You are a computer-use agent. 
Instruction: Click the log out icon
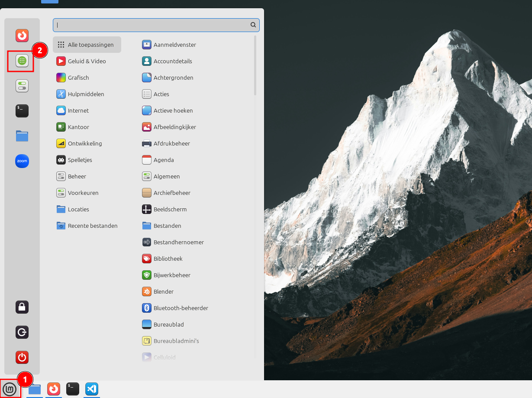(22, 332)
